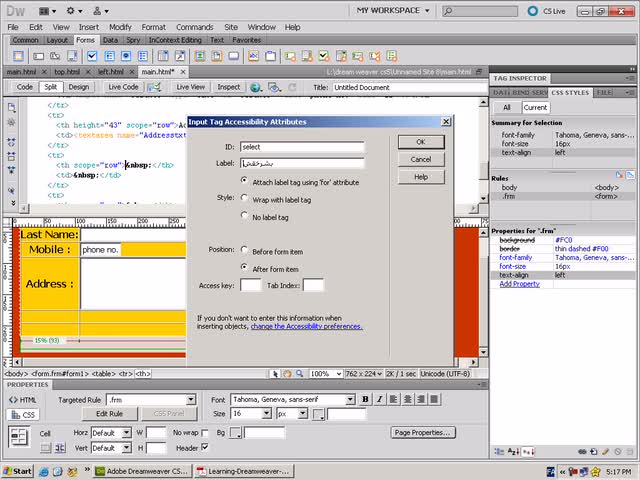
Task: Select 'Before form item' position option
Action: tap(244, 249)
